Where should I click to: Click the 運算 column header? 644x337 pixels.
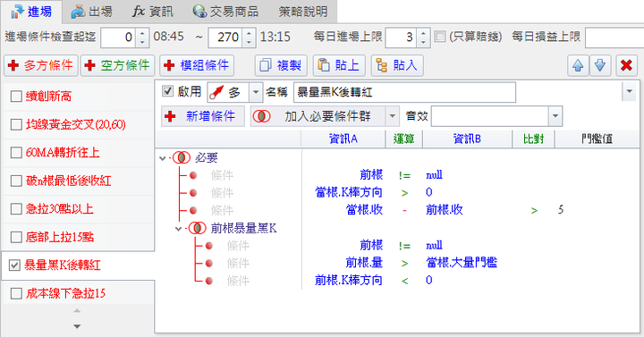click(x=403, y=139)
